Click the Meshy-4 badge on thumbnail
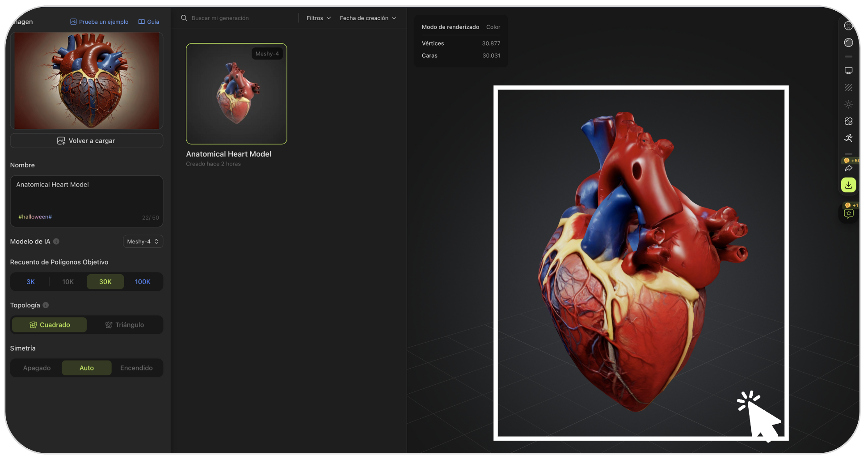 pos(267,54)
